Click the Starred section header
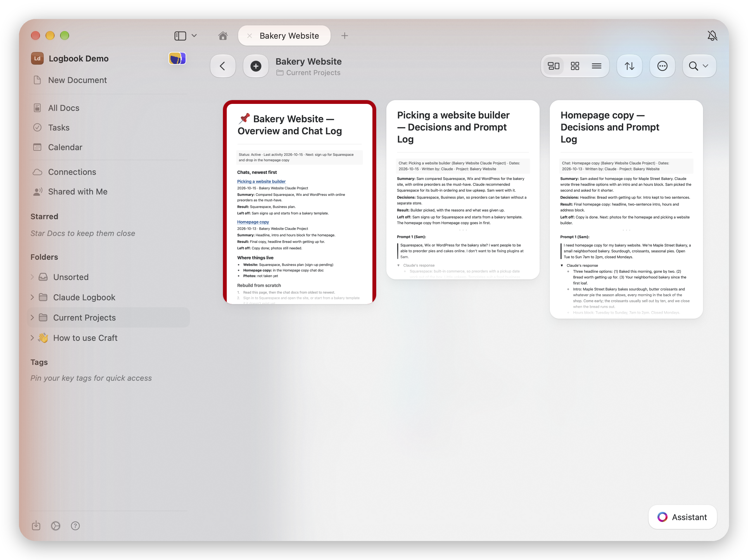 [x=44, y=216]
